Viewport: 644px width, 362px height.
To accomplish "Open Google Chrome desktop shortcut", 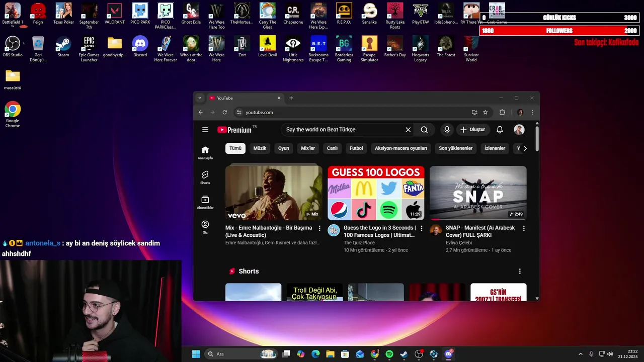I will pos(13,115).
